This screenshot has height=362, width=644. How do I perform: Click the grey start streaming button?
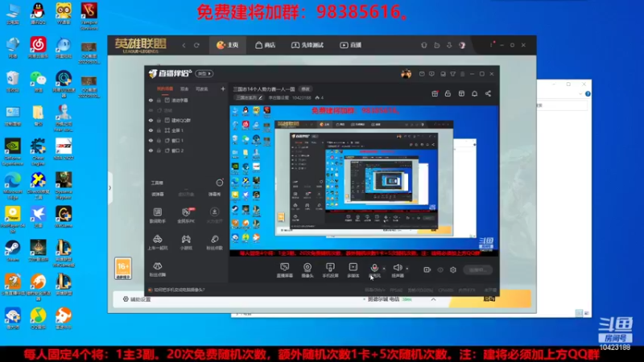[477, 269]
